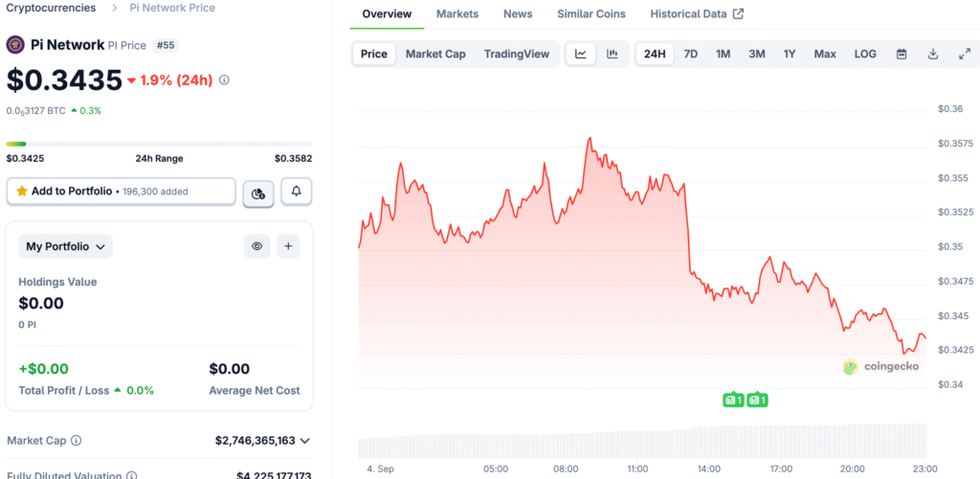Click the 23:00 x-axis label
The height and width of the screenshot is (479, 980).
coord(924,468)
